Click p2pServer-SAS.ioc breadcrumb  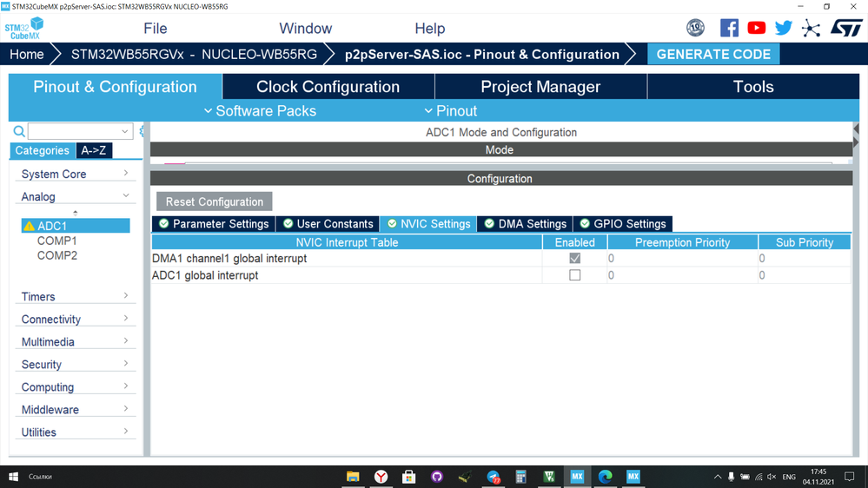pos(481,54)
